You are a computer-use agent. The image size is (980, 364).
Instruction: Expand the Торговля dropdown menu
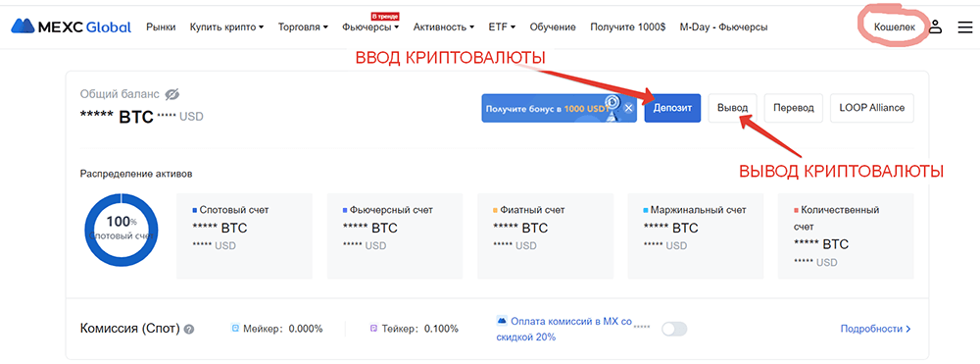(x=303, y=26)
